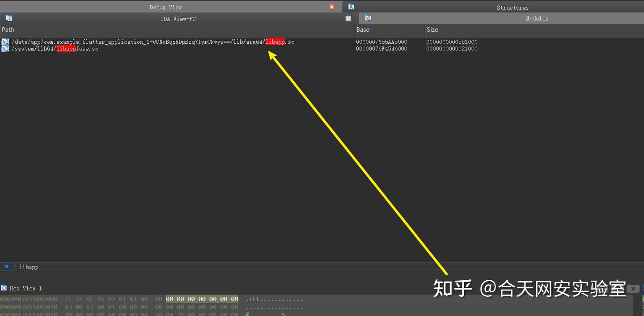
Task: Click the Modules panel icon
Action: (x=368, y=18)
